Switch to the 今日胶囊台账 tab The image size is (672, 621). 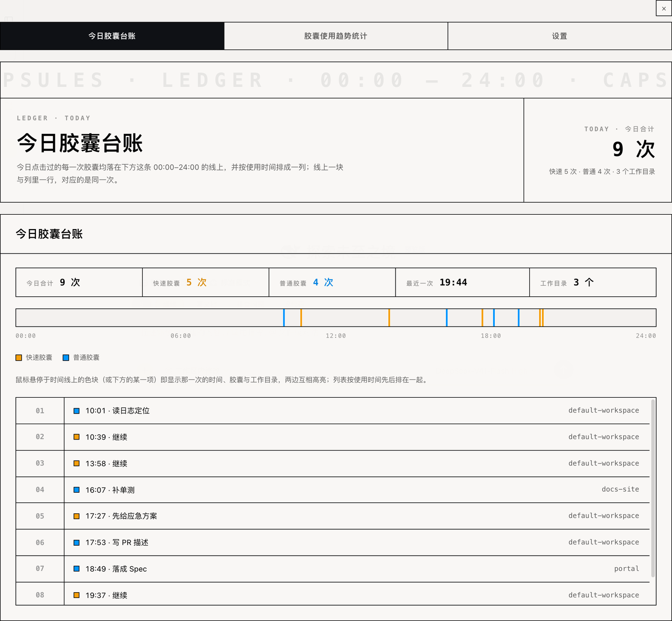pyautogui.click(x=112, y=36)
